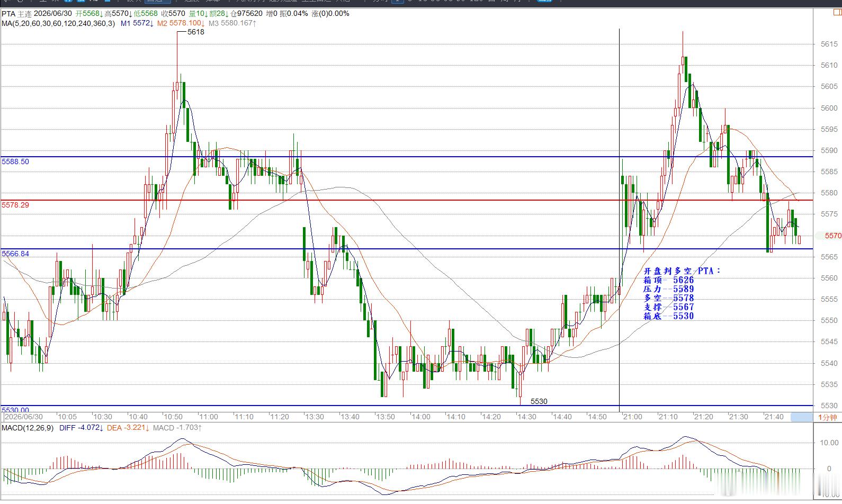The image size is (842, 504).
Task: Select the 5566.84 blue line label
Action: click(x=15, y=254)
